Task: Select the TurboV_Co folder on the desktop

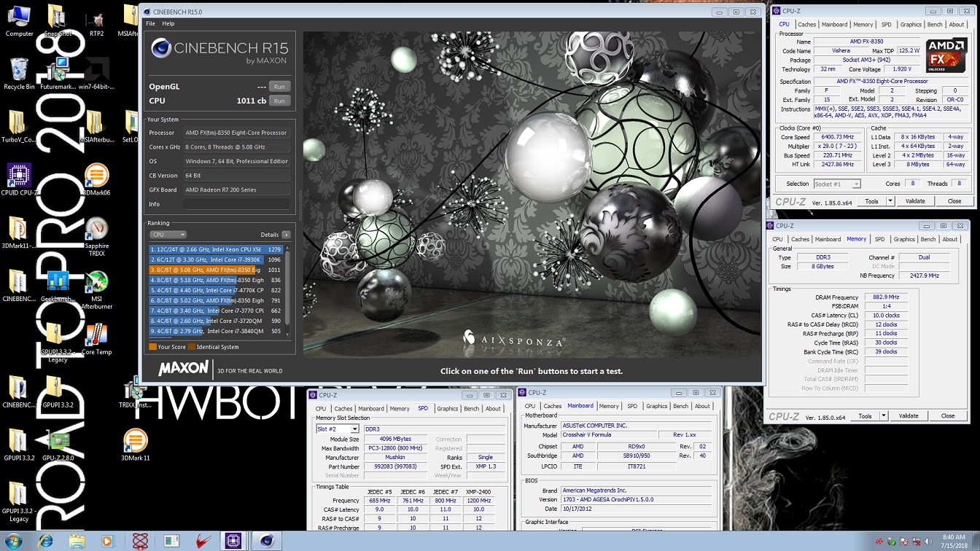Action: pyautogui.click(x=19, y=126)
